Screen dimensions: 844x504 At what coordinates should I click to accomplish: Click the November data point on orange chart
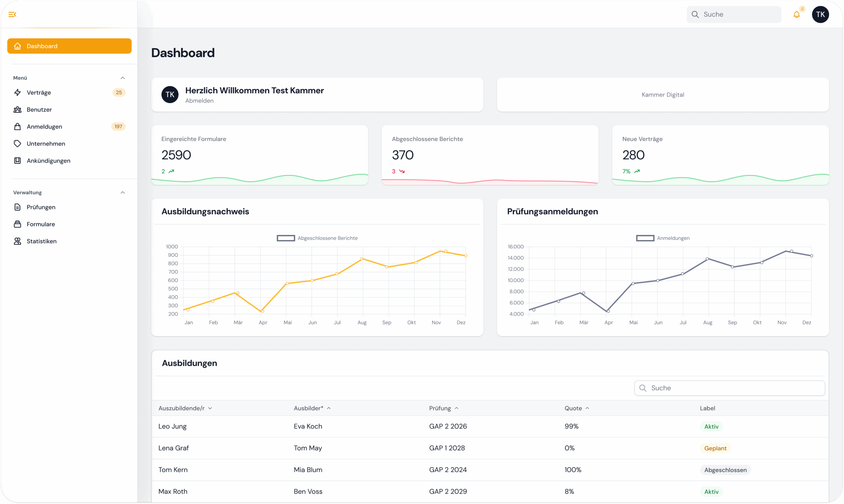446,251
